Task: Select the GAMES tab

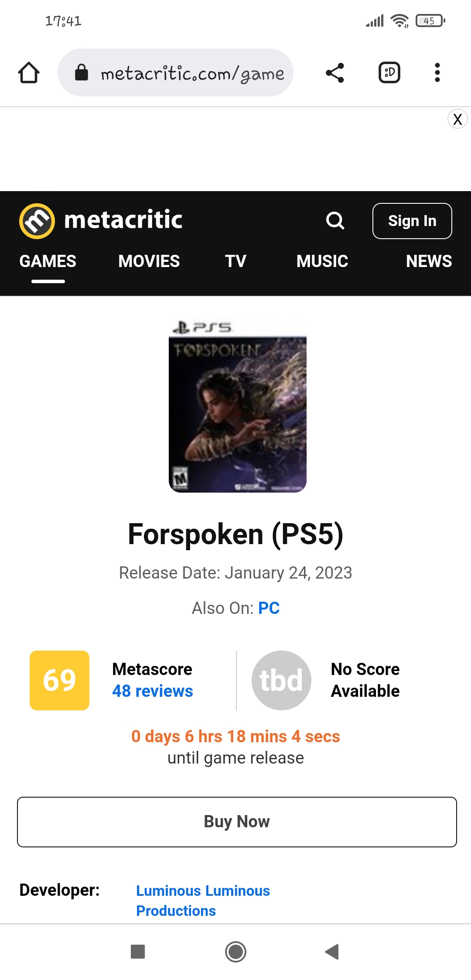Action: point(48,261)
